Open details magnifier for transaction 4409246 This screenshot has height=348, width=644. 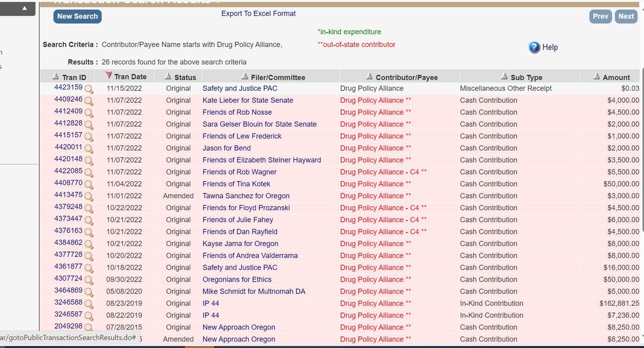(89, 101)
